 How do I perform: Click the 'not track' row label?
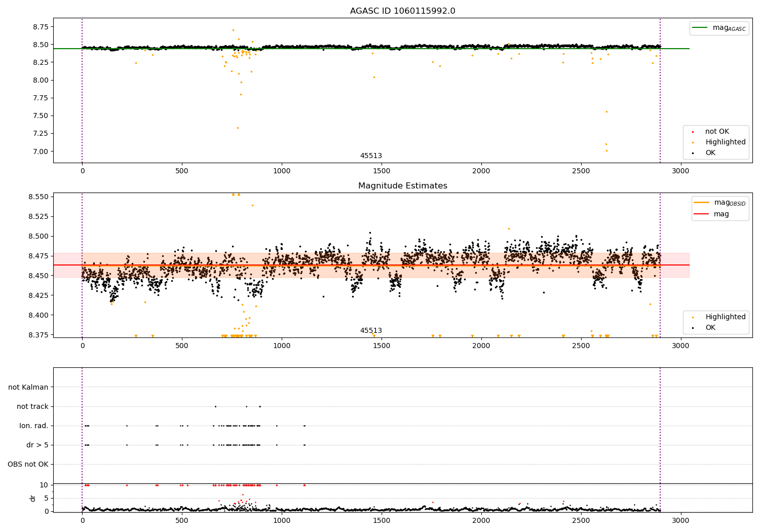(x=32, y=406)
